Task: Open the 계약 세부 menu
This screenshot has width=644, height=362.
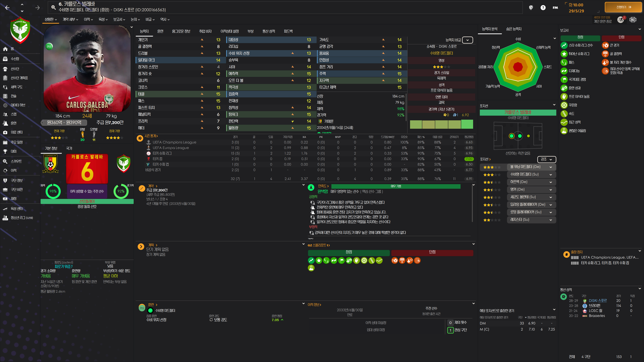Action: [70, 19]
